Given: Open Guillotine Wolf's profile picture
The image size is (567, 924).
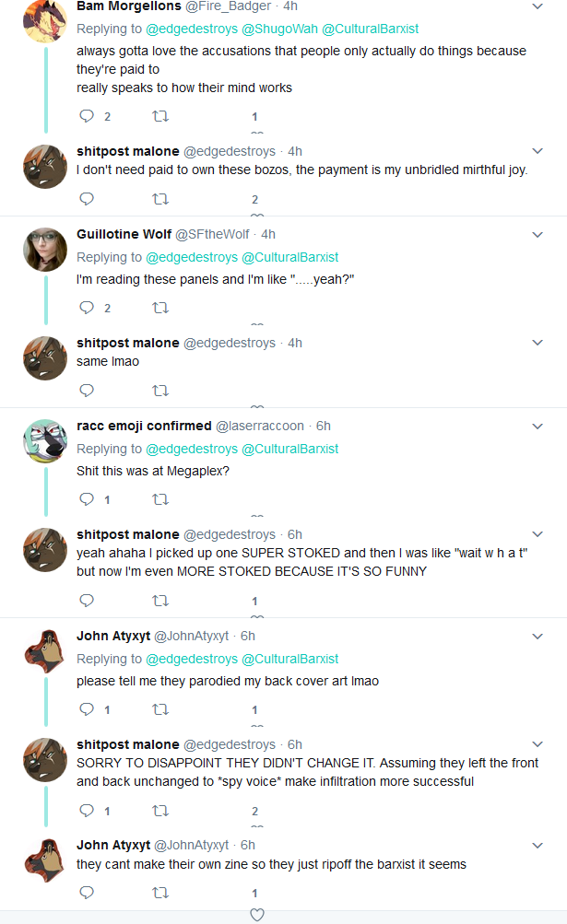Looking at the screenshot, I should click(45, 250).
